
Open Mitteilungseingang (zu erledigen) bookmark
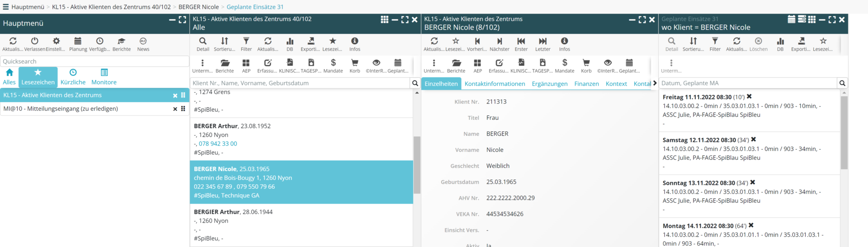(61, 109)
